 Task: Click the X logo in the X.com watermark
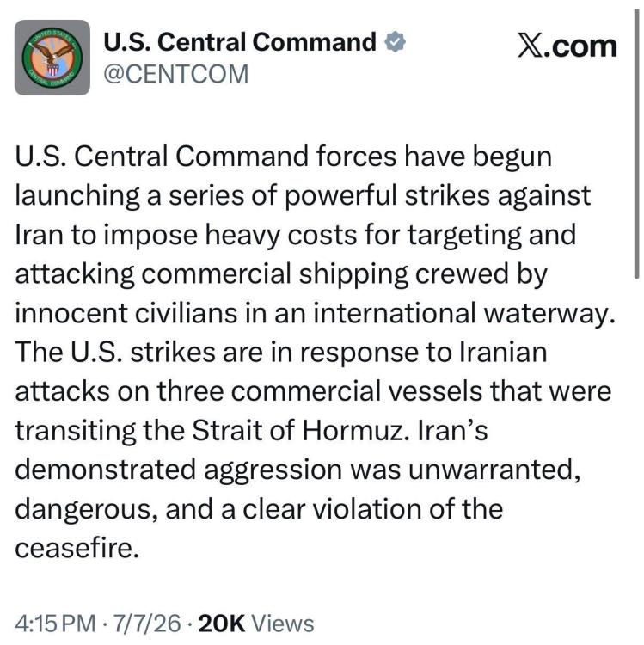(531, 46)
